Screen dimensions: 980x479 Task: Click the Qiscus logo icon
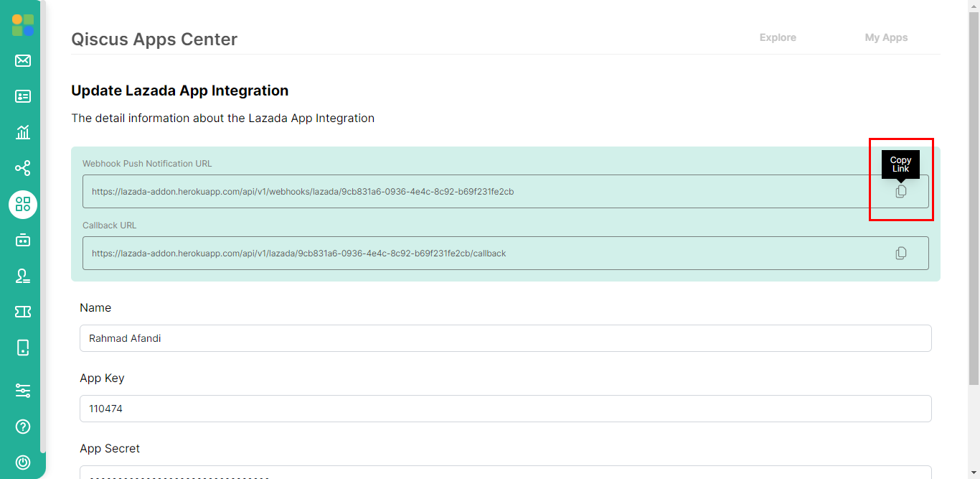point(23,25)
